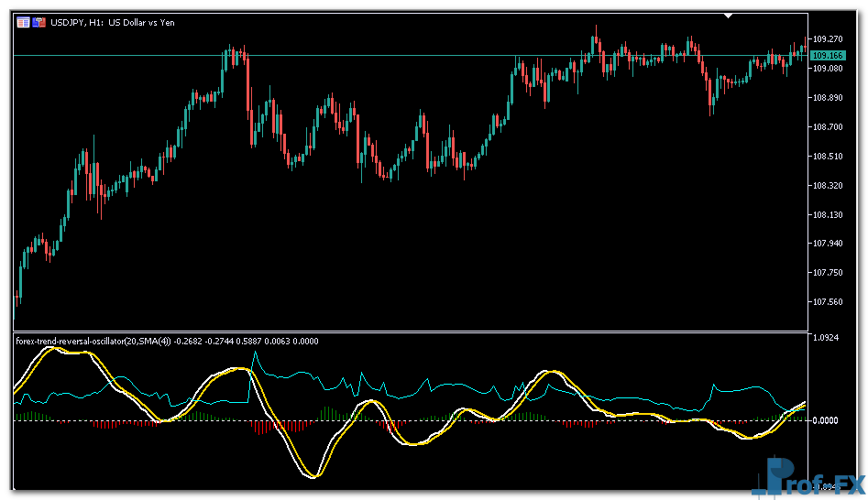
Task: Click the 108.320 price scale label
Action: coord(828,186)
